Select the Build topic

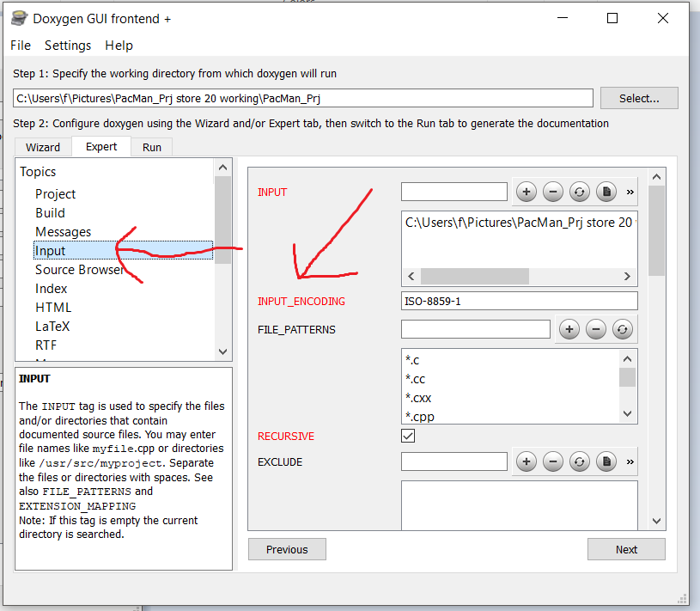tap(50, 213)
